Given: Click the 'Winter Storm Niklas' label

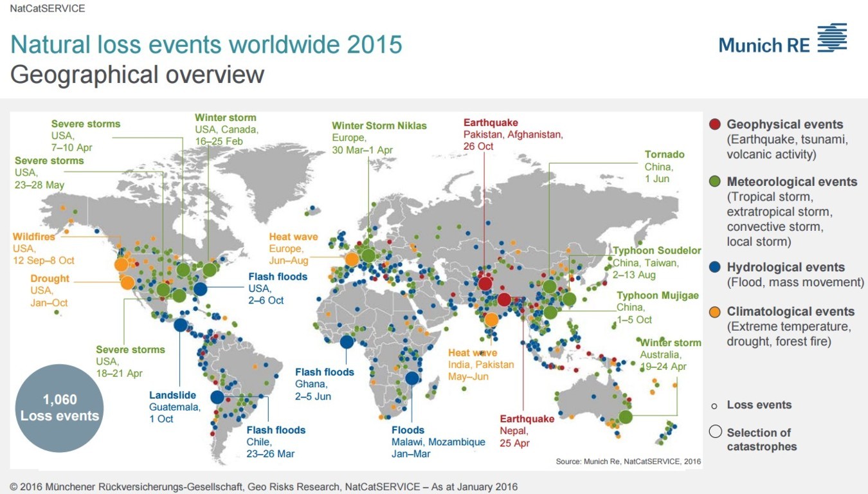Looking at the screenshot, I should pyautogui.click(x=379, y=138).
